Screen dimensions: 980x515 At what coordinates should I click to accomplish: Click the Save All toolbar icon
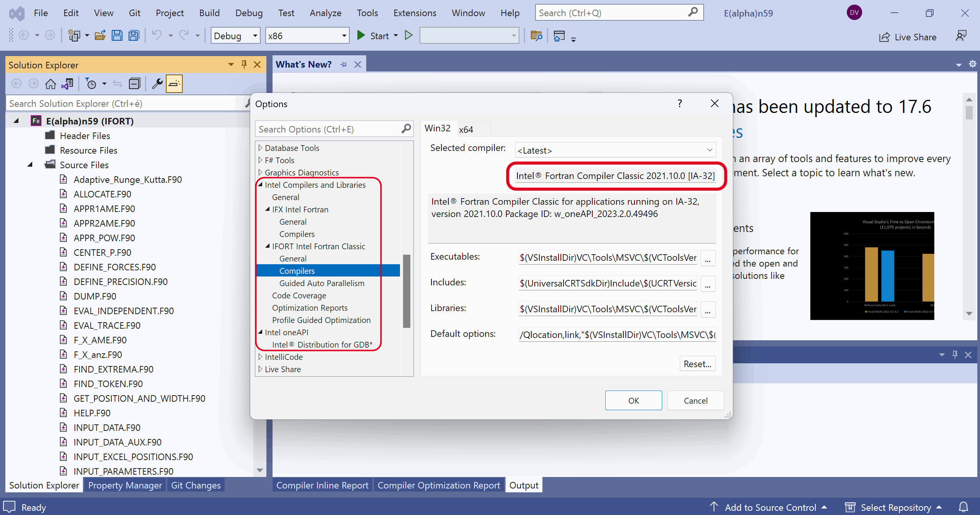tap(134, 36)
